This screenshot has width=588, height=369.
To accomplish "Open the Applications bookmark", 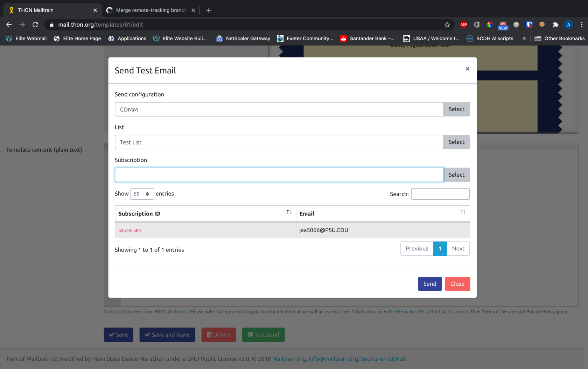I will (127, 38).
